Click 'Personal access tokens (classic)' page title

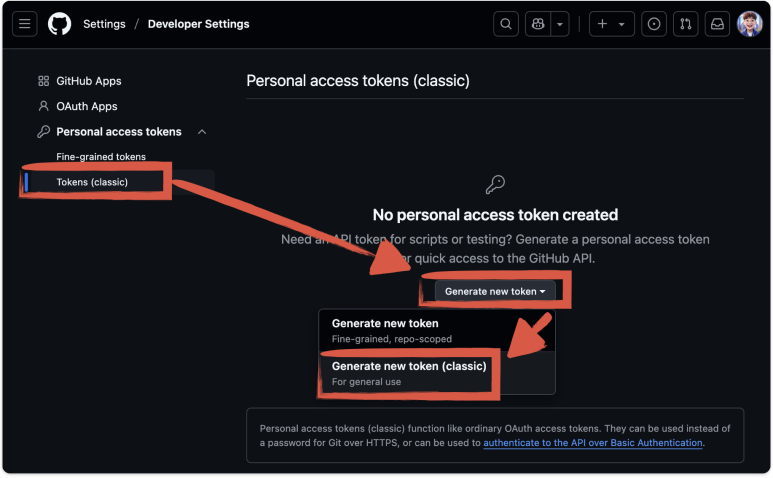[358, 81]
